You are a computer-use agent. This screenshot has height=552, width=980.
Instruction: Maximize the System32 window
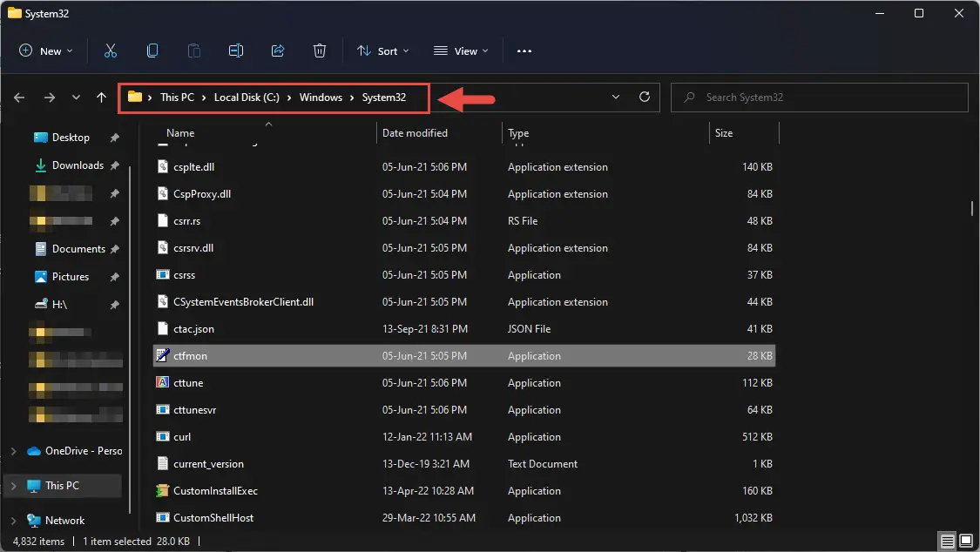click(919, 13)
